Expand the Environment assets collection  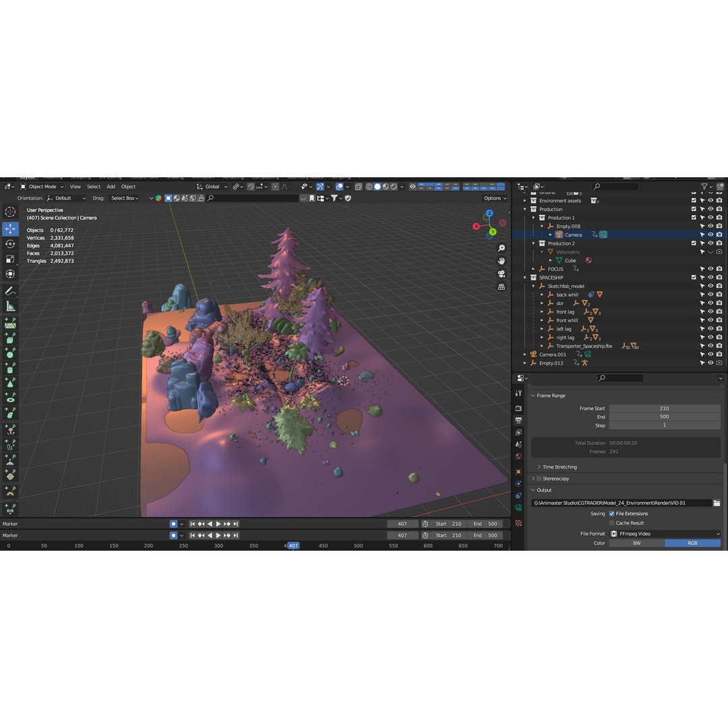524,201
